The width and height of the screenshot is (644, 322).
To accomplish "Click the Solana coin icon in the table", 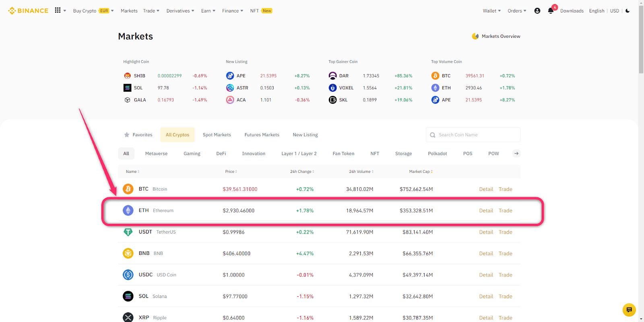I will [128, 296].
